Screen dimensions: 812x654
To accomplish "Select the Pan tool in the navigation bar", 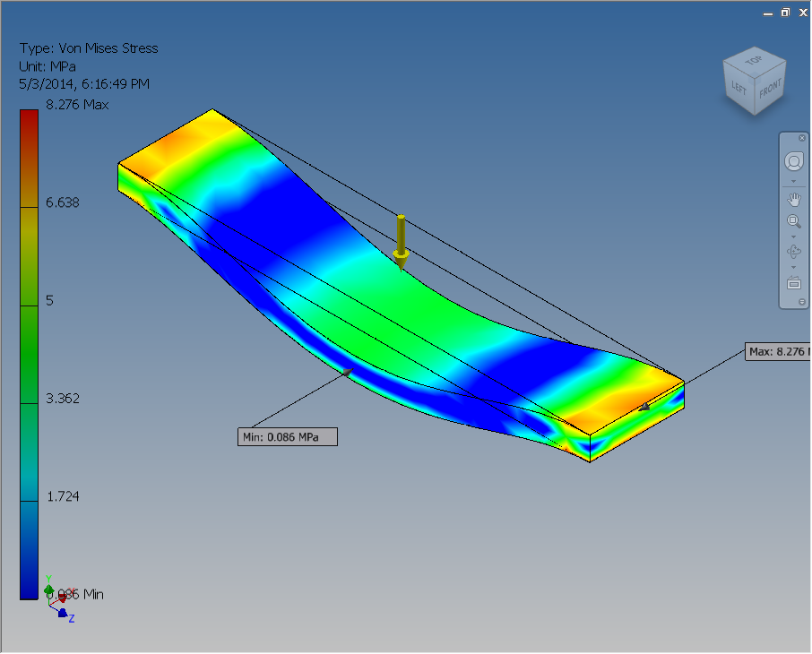I will pos(794,199).
